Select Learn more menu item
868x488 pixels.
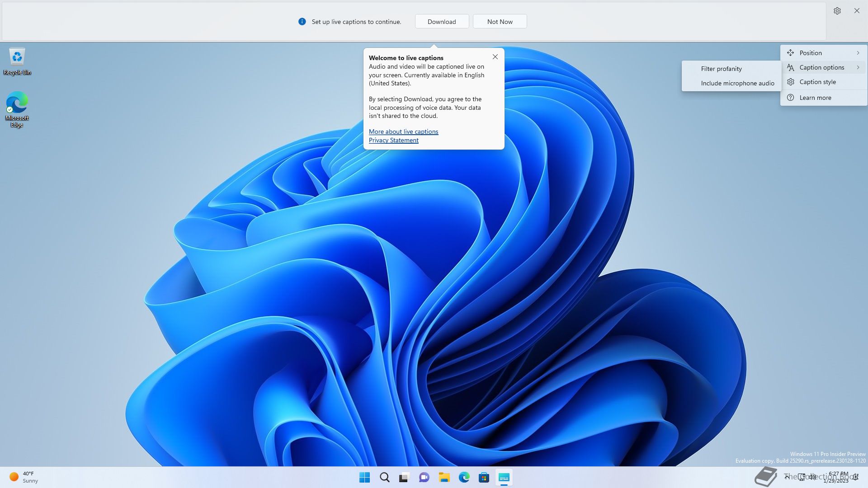pyautogui.click(x=815, y=98)
